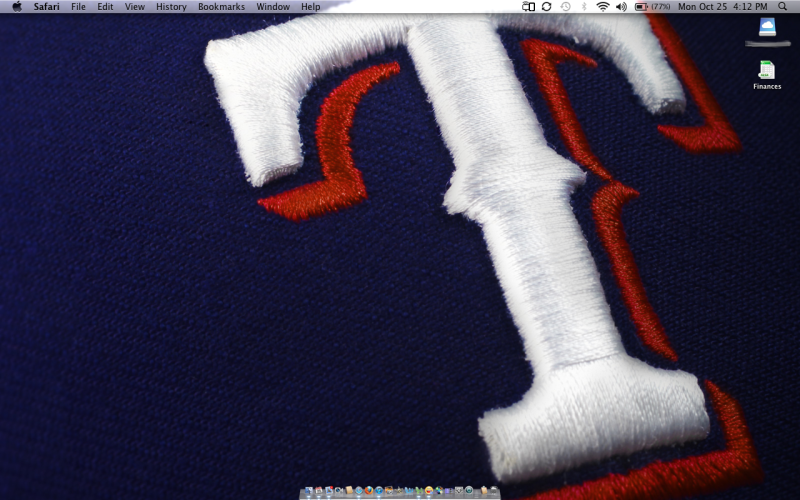Open the Edit menu
The height and width of the screenshot is (500, 800).
[x=105, y=7]
